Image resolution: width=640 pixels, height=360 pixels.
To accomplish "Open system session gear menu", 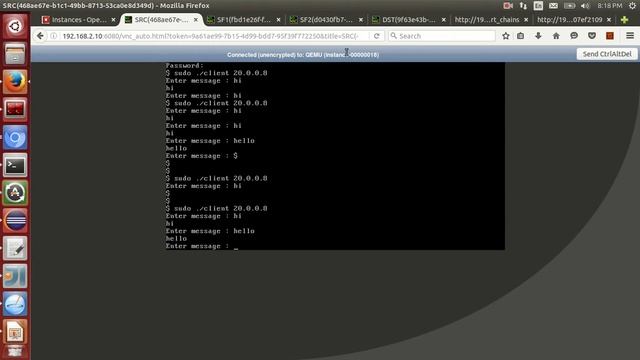I will (x=633, y=6).
